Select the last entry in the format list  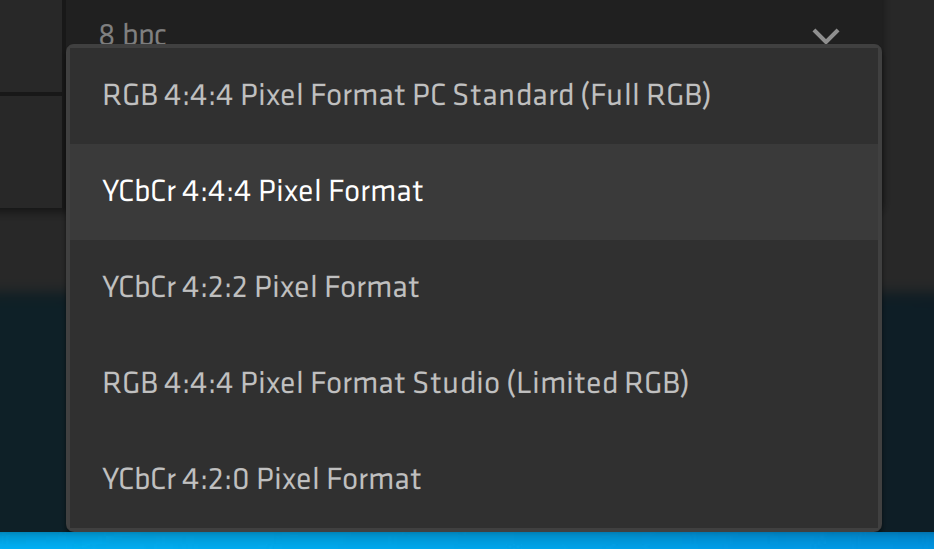[262, 479]
